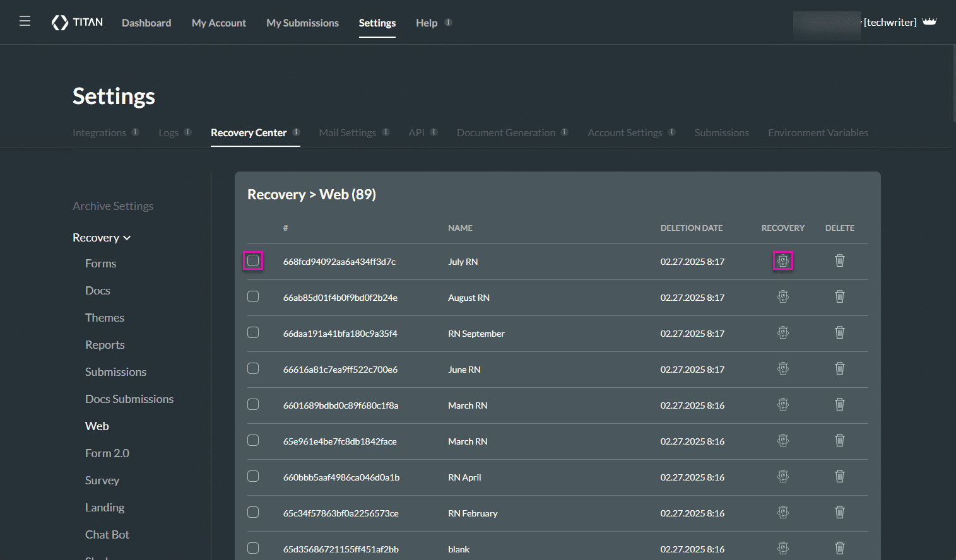
Task: Go to Archive Settings in sidebar
Action: coord(113,206)
